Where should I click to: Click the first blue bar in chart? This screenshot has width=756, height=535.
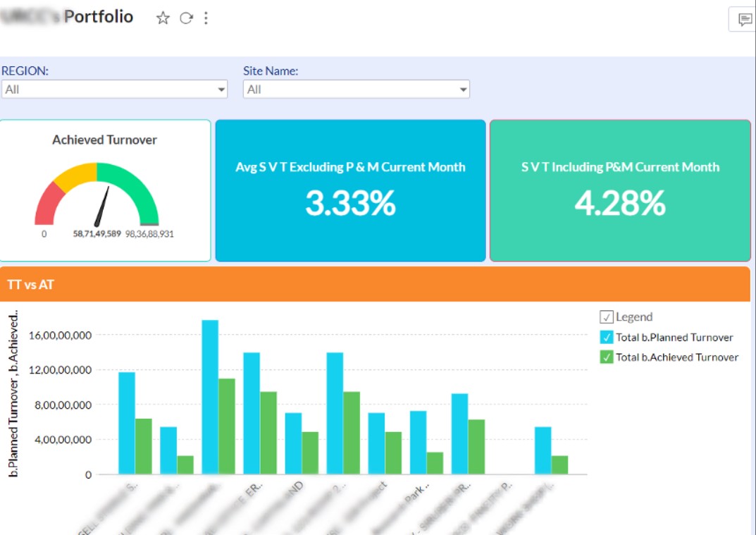(x=127, y=422)
